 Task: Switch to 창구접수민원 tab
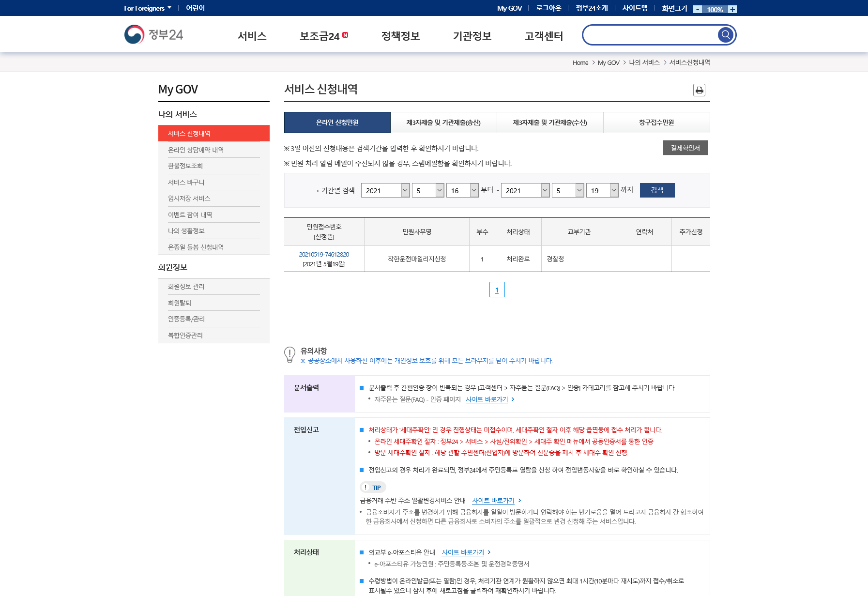(x=656, y=122)
